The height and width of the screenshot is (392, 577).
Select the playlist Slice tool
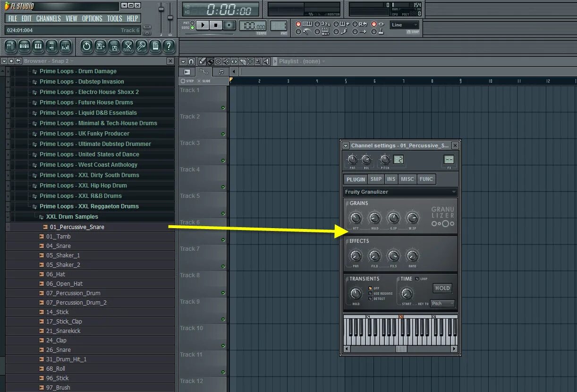coord(242,61)
